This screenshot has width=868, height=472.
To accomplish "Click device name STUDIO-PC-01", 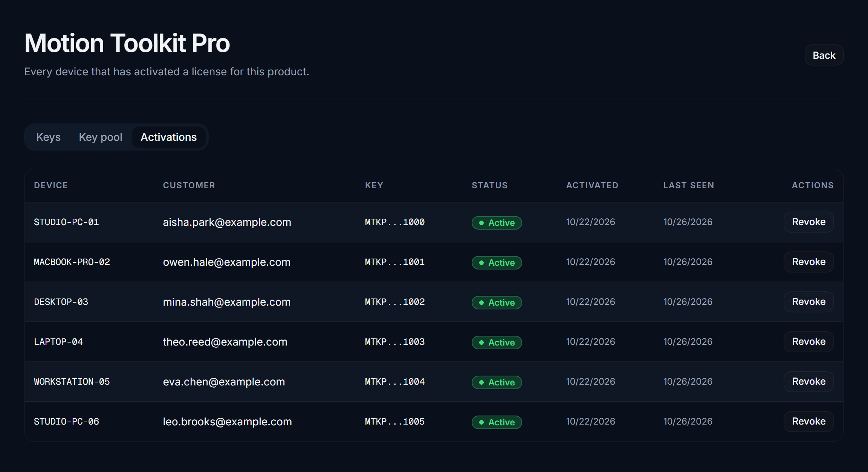I will click(x=66, y=222).
